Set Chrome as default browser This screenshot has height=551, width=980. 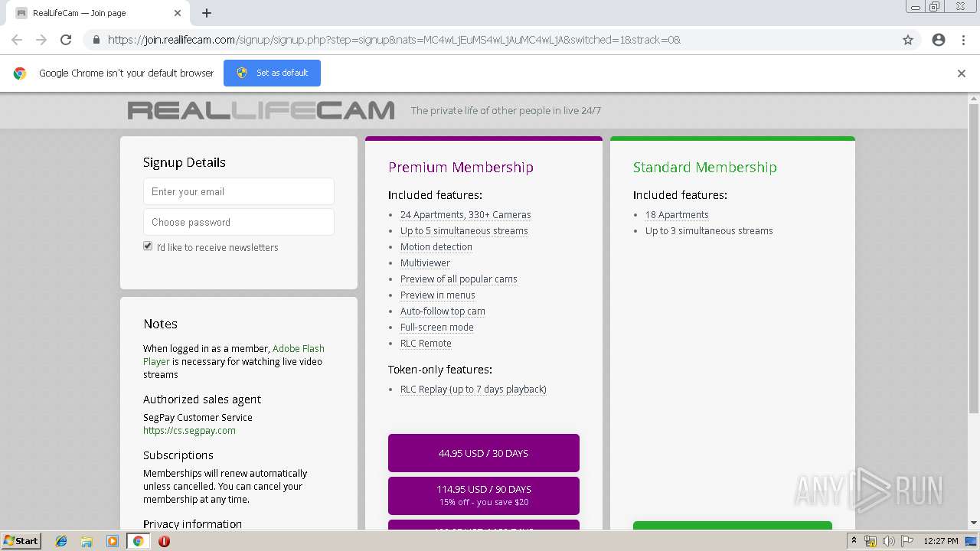(272, 73)
